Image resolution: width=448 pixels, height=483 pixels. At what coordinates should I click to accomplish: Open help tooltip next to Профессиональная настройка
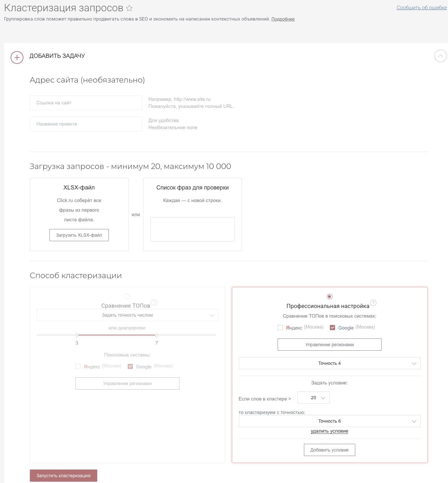pos(373,303)
